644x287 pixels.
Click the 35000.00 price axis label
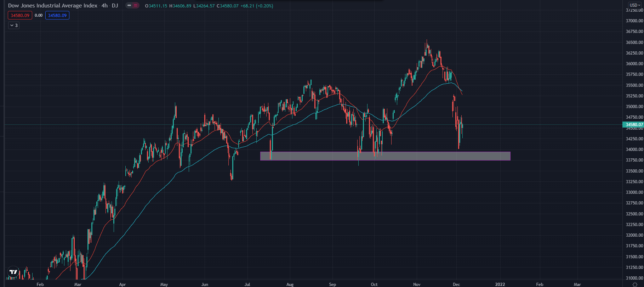(634, 107)
